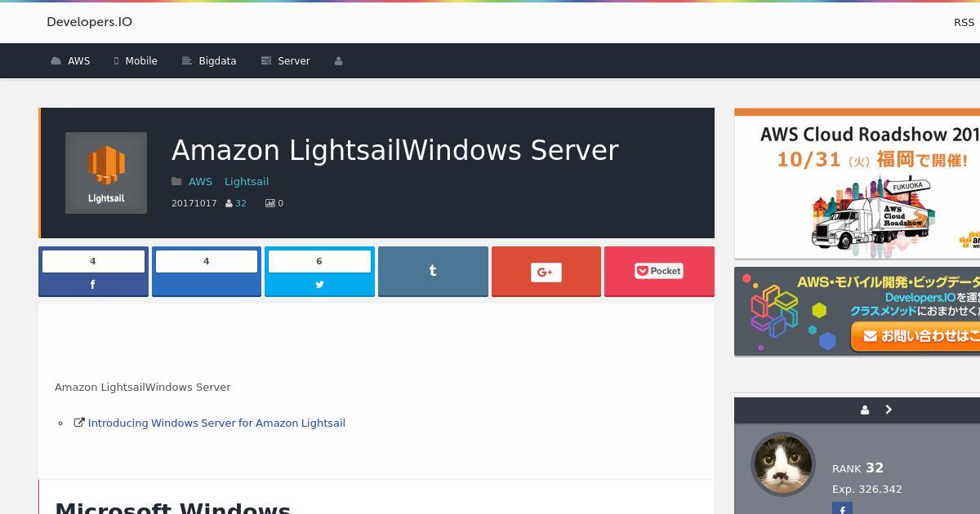Open the Classmethod contact banner ad

click(857, 312)
